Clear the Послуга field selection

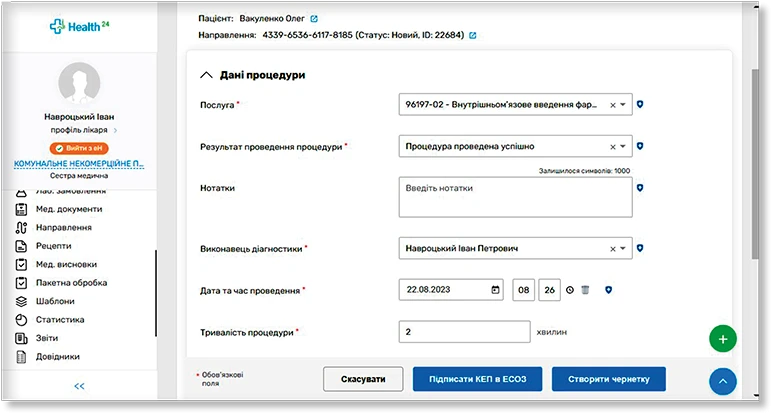click(613, 105)
